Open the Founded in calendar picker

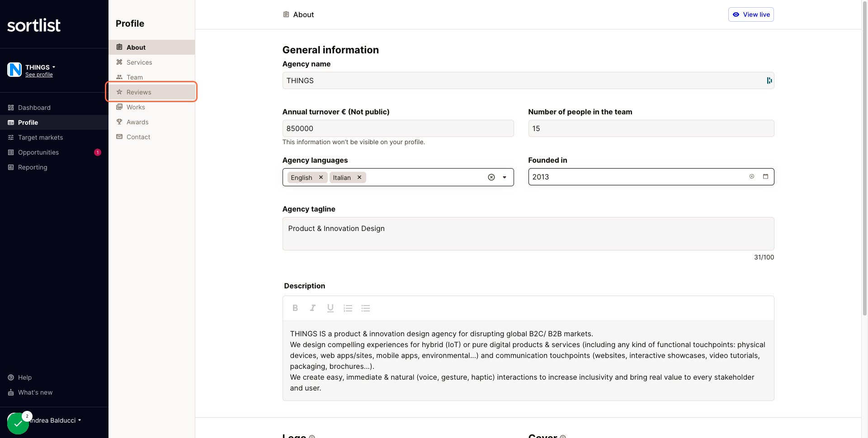tap(765, 177)
